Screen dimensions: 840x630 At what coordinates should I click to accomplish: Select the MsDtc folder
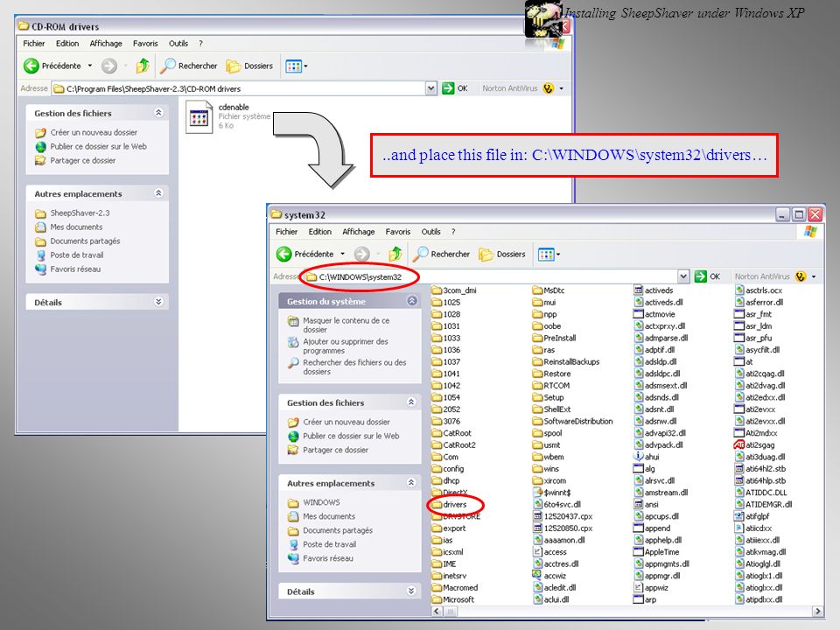tap(549, 290)
